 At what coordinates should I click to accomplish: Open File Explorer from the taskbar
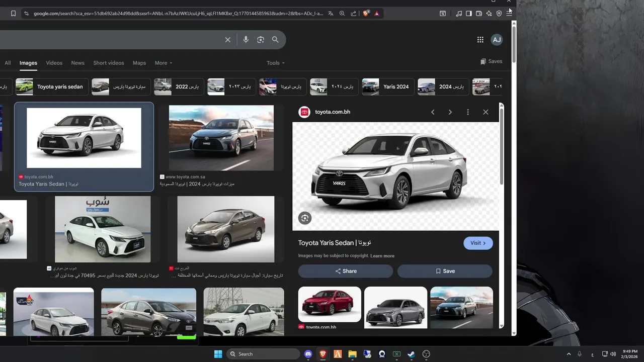(352, 354)
